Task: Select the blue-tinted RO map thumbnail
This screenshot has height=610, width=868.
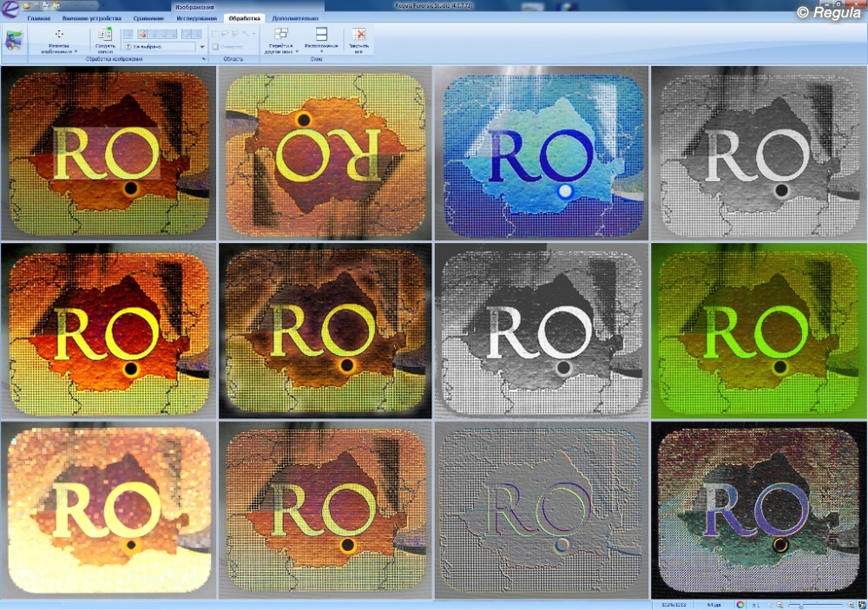Action: tap(542, 154)
